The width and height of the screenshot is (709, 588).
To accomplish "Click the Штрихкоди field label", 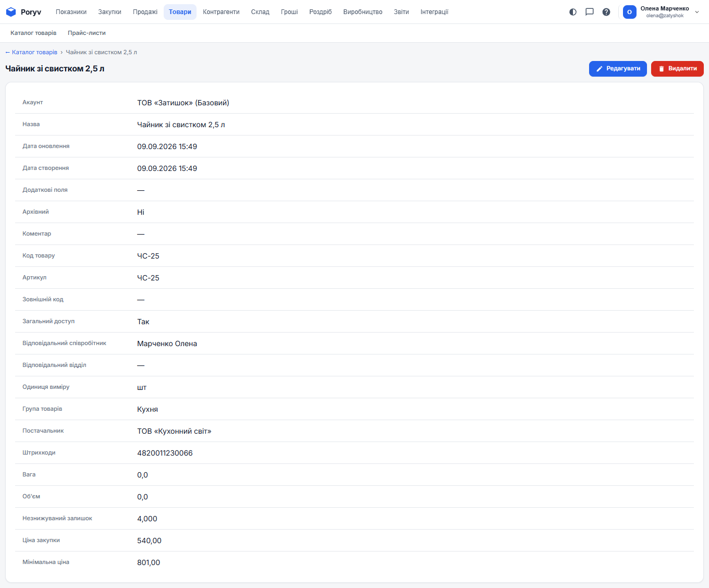I will click(39, 453).
